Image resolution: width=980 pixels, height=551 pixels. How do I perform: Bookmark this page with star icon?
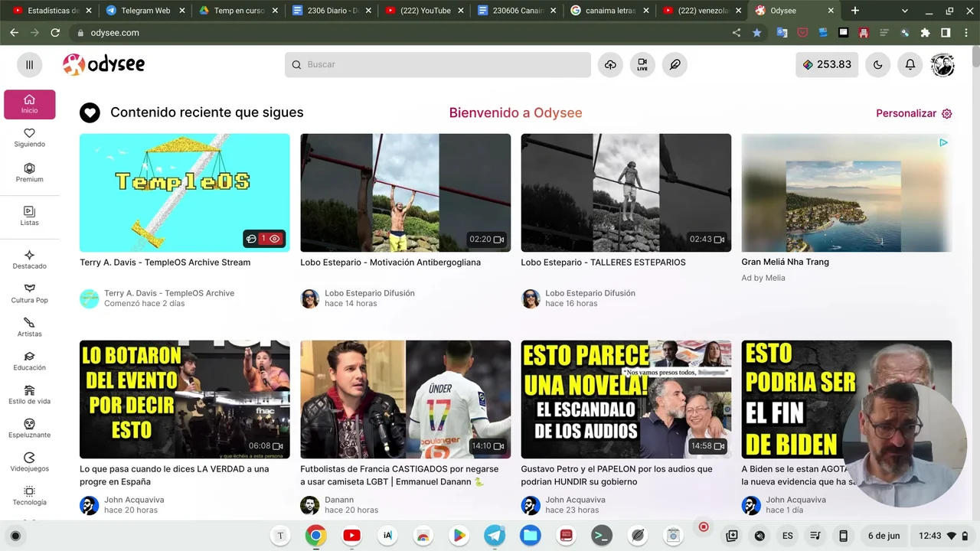pyautogui.click(x=757, y=33)
